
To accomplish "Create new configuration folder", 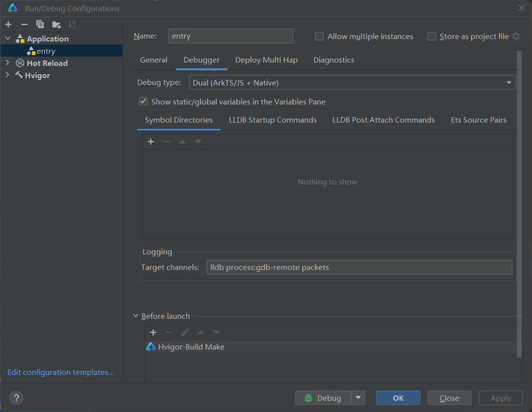I will (56, 24).
